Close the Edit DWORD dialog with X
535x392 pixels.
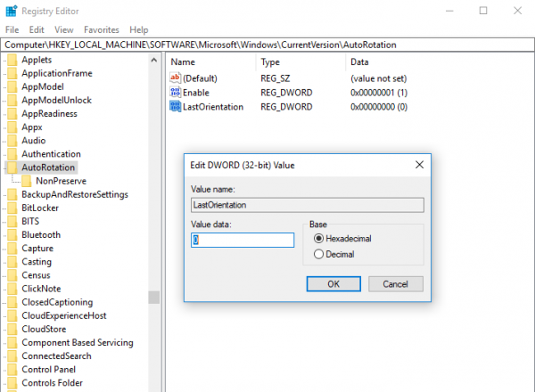[x=419, y=165]
